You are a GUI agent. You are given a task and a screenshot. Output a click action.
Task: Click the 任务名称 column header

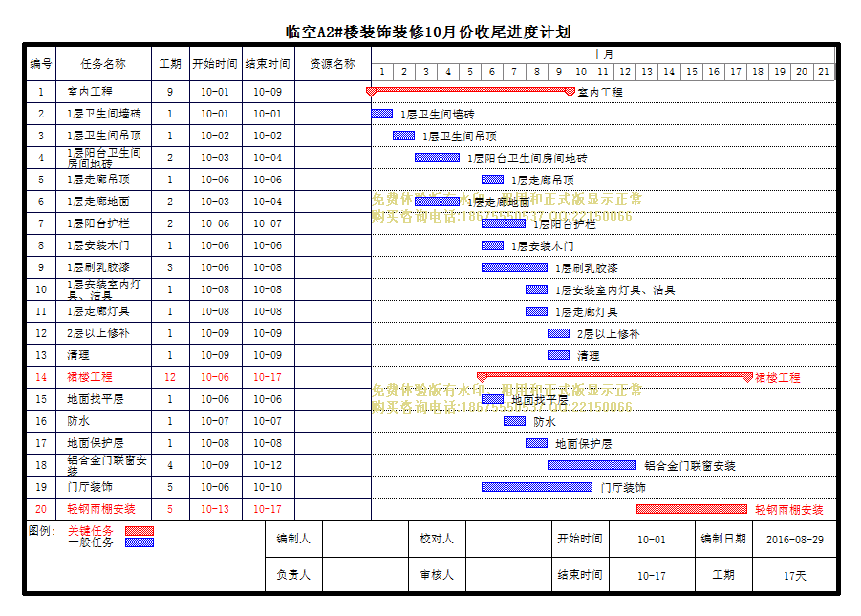(x=103, y=64)
